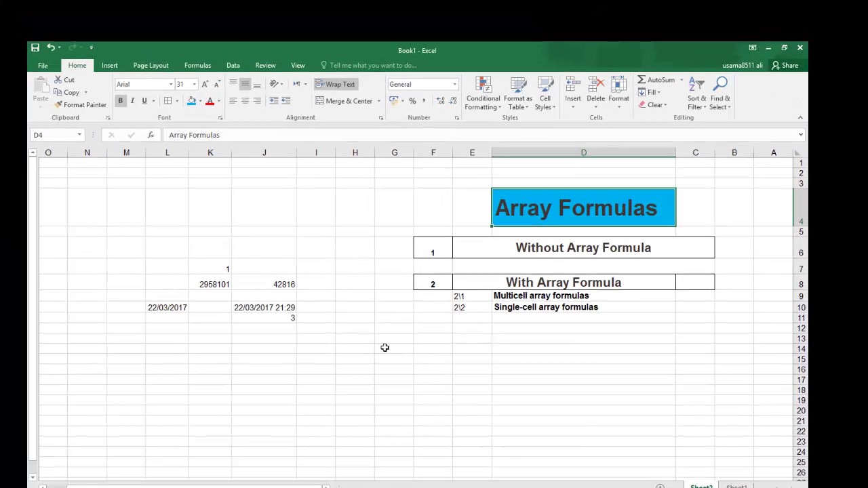The height and width of the screenshot is (488, 868).
Task: Open the File menu
Action: point(43,66)
